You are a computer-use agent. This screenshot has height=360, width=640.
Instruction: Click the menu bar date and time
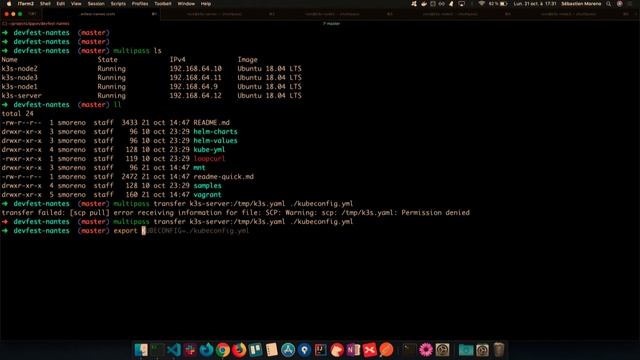click(x=535, y=4)
